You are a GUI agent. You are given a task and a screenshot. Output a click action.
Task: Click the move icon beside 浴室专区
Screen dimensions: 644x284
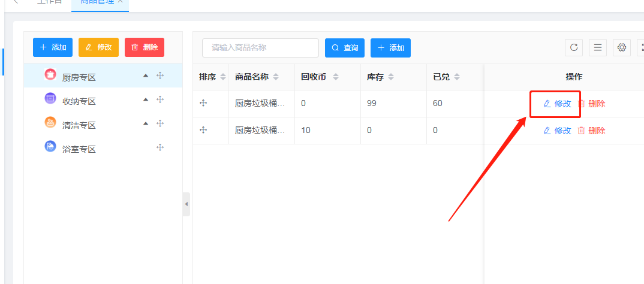[160, 147]
